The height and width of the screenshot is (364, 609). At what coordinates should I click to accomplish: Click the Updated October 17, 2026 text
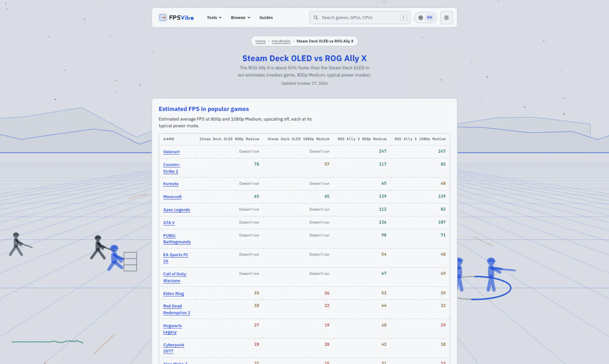304,83
